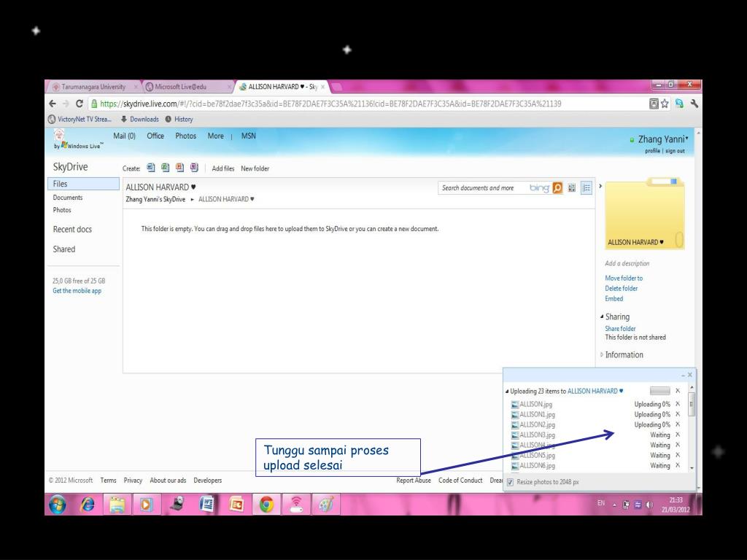The height and width of the screenshot is (560, 747).
Task: Bookmark this page with the star
Action: [665, 104]
